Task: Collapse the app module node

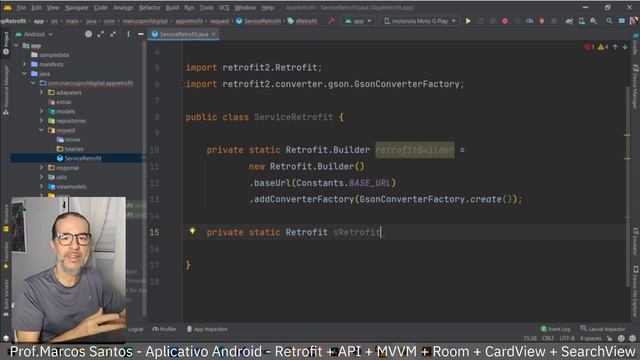Action: (x=16, y=46)
